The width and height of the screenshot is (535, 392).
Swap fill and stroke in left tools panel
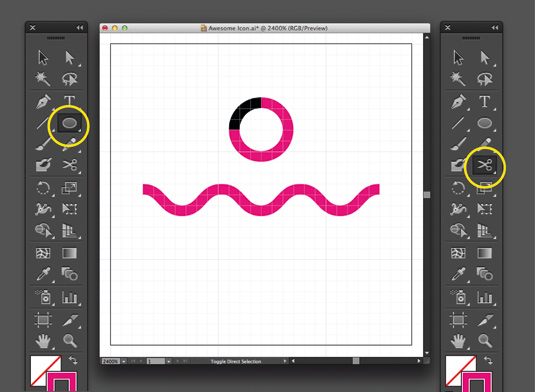[x=73, y=360]
